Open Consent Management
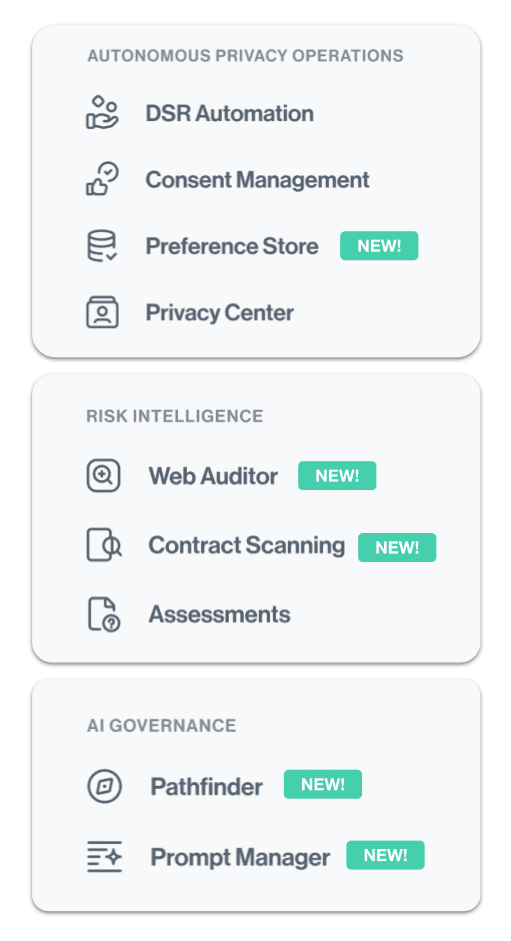This screenshot has height=941, width=511. click(258, 179)
